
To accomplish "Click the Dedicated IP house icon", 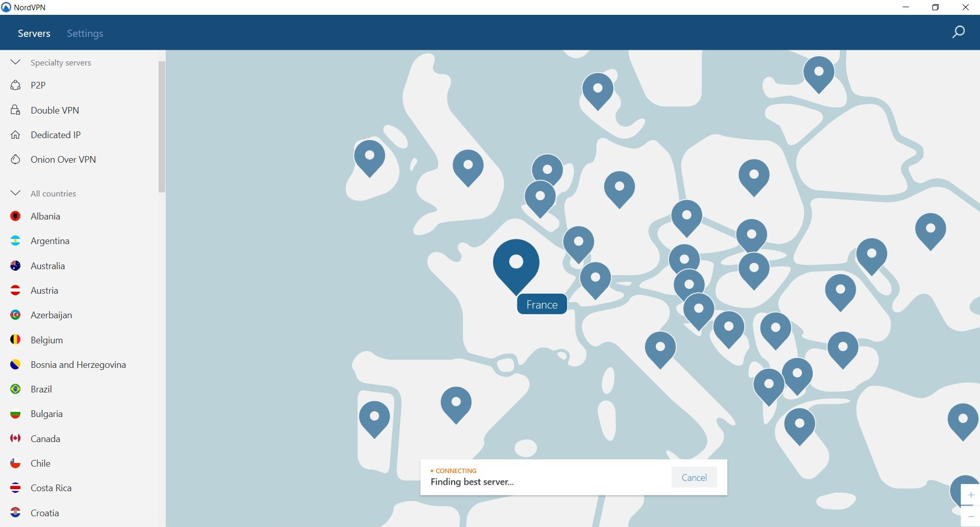I will point(15,135).
